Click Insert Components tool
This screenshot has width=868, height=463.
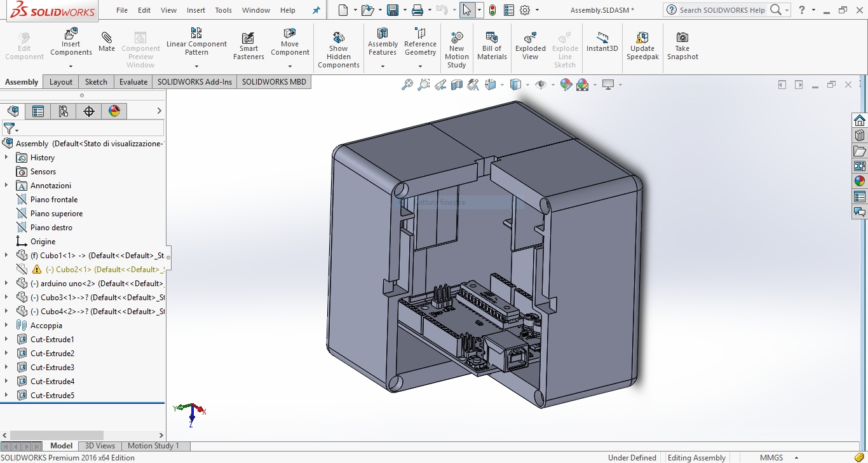click(71, 43)
